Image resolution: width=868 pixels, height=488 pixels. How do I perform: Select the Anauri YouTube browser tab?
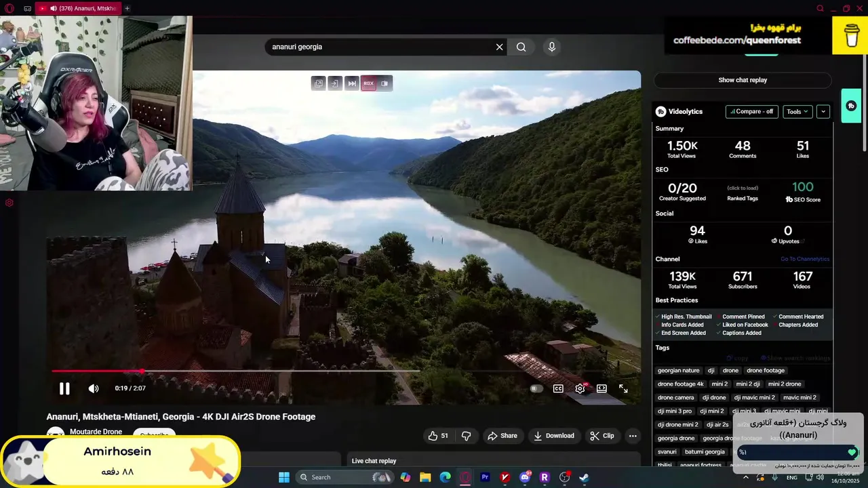coord(79,8)
